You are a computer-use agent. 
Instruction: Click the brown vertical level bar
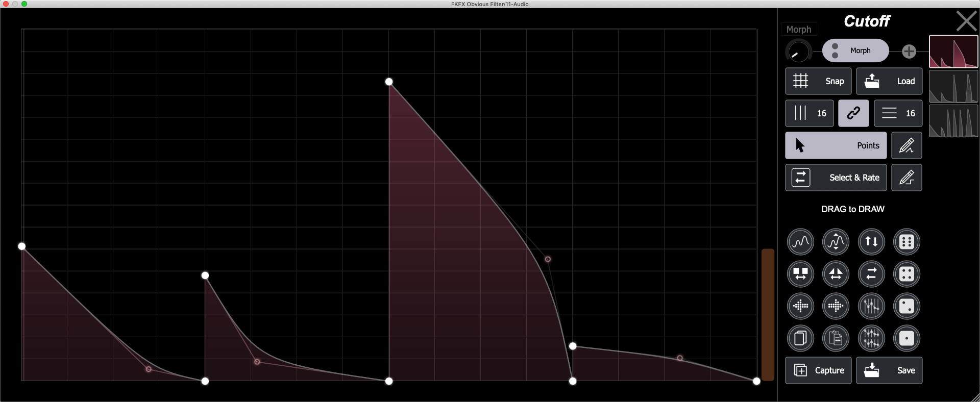(x=768, y=315)
